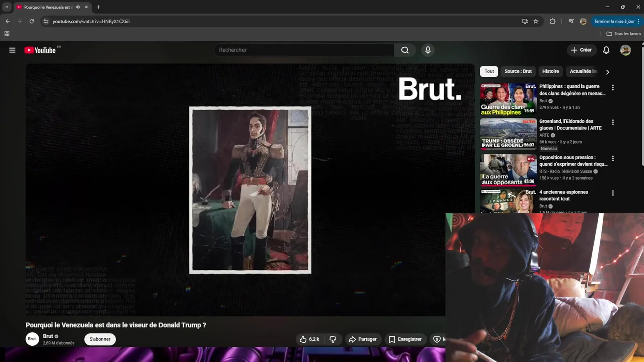This screenshot has height=362, width=644.
Task: Click the video player to pause
Action: click(250, 190)
